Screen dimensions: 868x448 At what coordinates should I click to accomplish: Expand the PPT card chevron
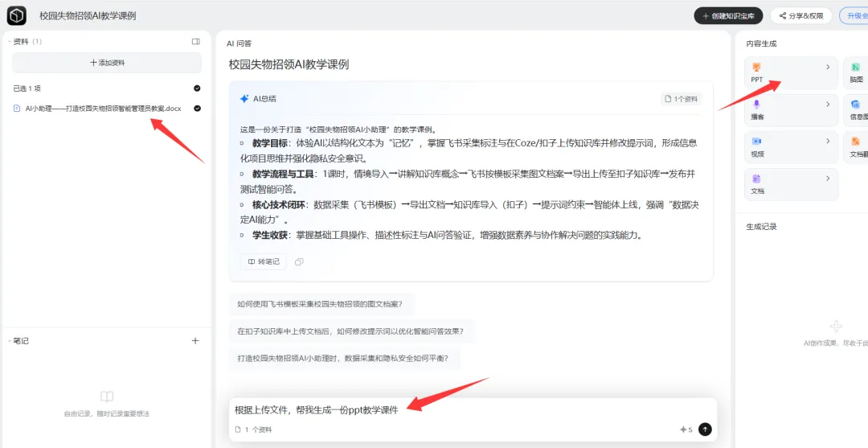828,67
